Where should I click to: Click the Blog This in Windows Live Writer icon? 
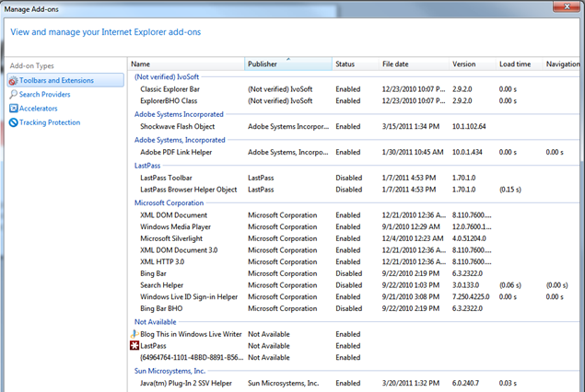(x=135, y=334)
